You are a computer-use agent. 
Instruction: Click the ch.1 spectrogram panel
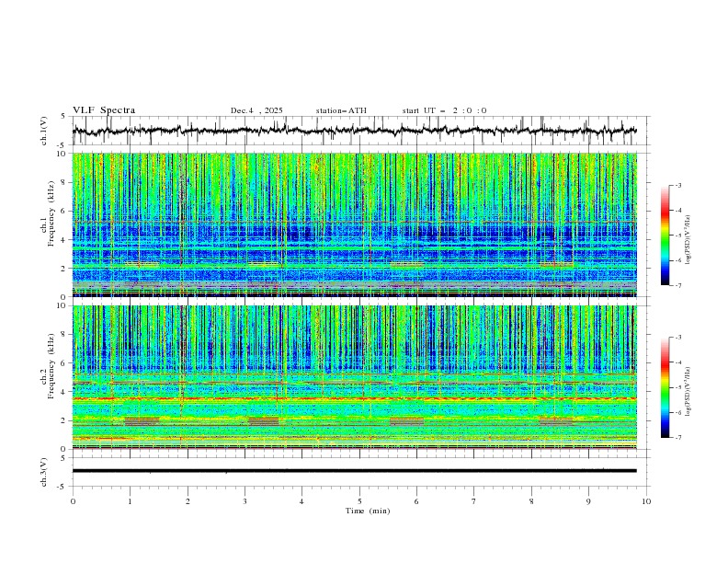355,224
